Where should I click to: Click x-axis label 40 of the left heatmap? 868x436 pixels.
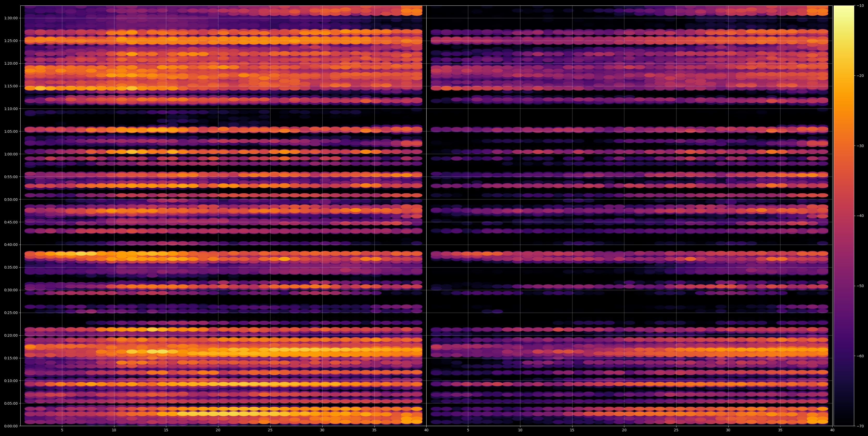click(426, 430)
